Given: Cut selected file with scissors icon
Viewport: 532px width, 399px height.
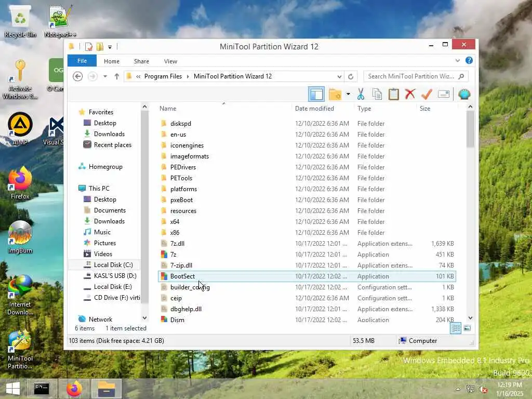Looking at the screenshot, I should coord(361,95).
